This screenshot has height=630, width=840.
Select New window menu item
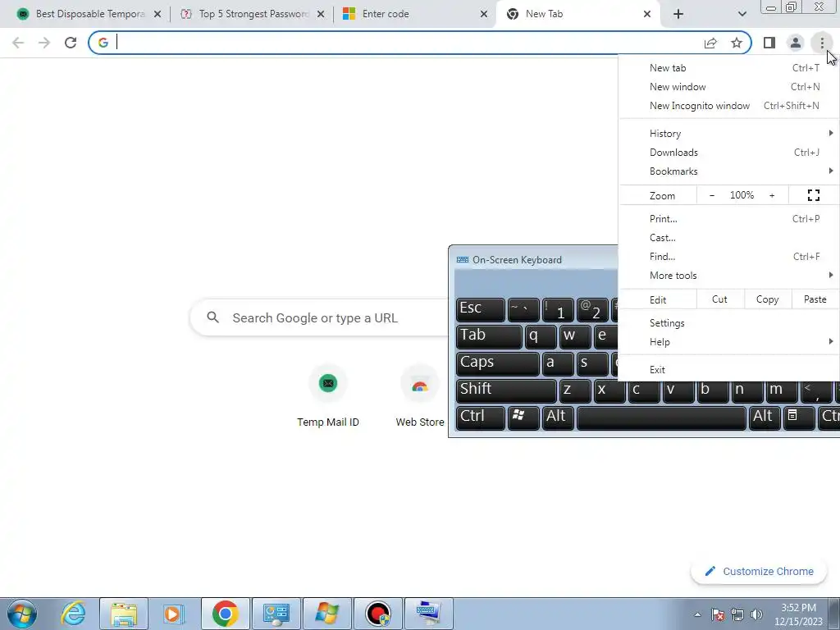(x=729, y=87)
